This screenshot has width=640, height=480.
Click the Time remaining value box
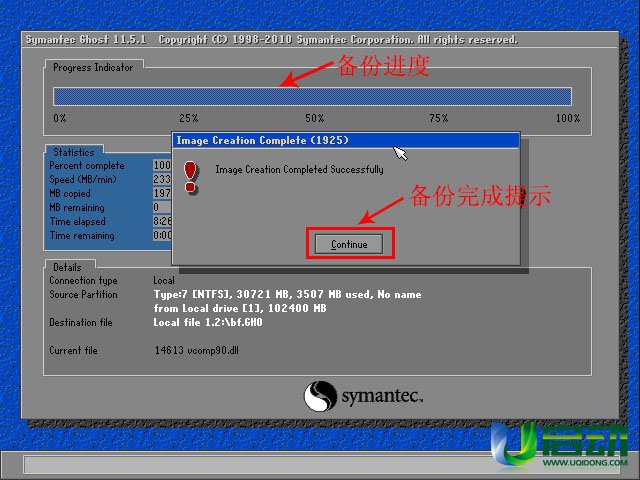tap(162, 235)
